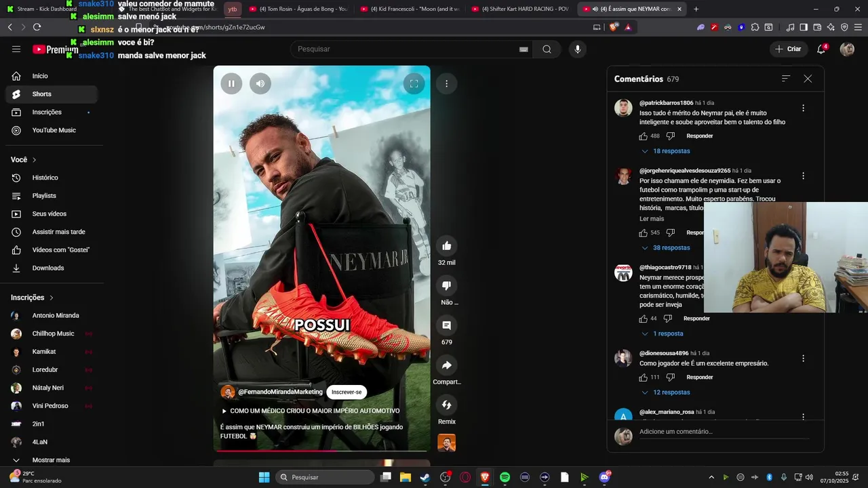Viewport: 868px width, 488px height.
Task: Subscribe with the Inscrever-se button
Action: (x=347, y=392)
